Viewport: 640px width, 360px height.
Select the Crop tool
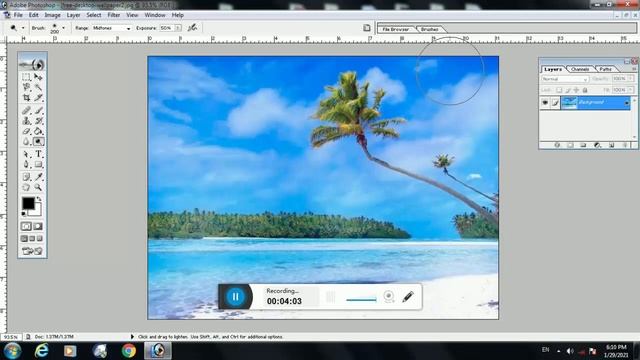(x=27, y=98)
